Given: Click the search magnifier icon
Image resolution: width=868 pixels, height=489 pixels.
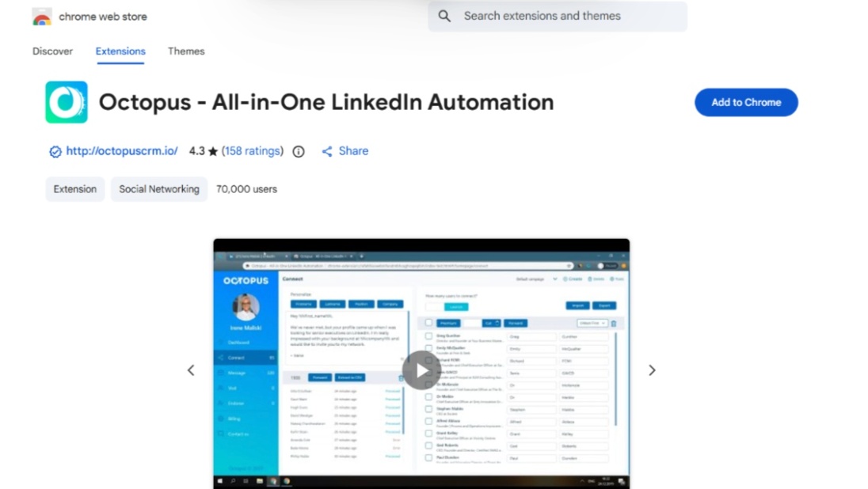Looking at the screenshot, I should tap(444, 16).
